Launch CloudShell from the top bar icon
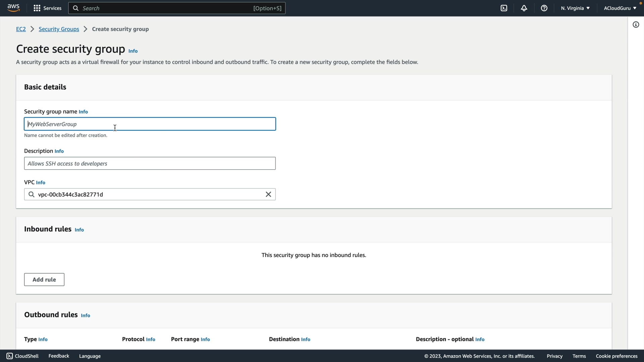The image size is (644, 362). tap(504, 8)
